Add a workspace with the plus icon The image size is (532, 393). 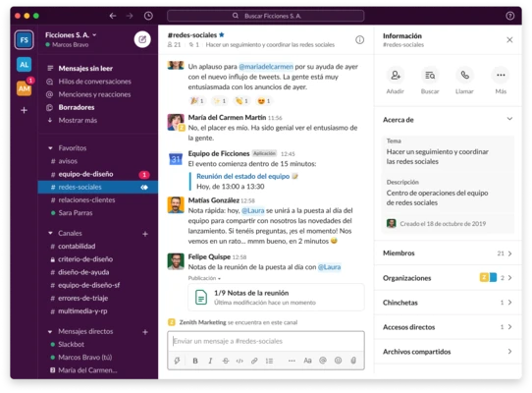25,110
